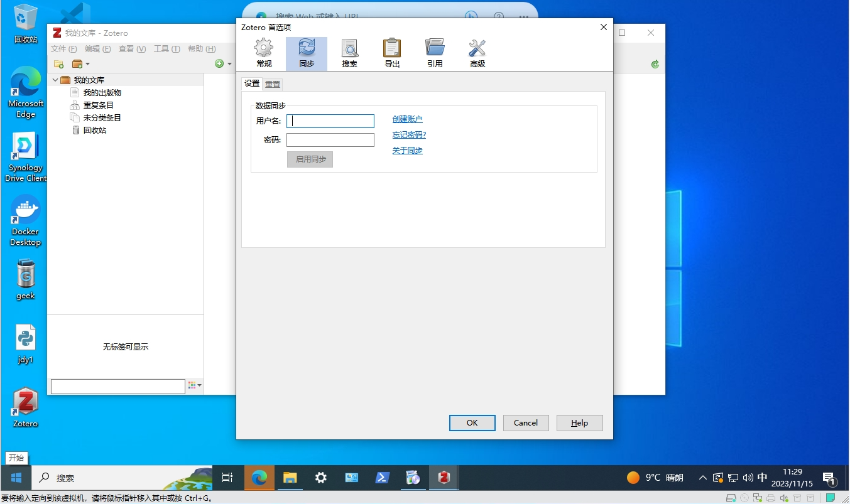Select the 搜索 (Search) preferences icon

(349, 53)
